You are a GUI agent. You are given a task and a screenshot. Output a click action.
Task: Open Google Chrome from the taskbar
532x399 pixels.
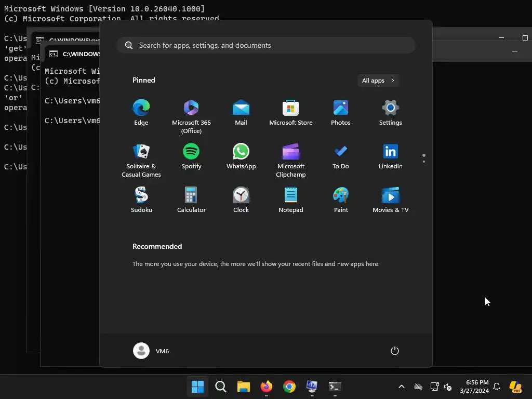tap(289, 387)
